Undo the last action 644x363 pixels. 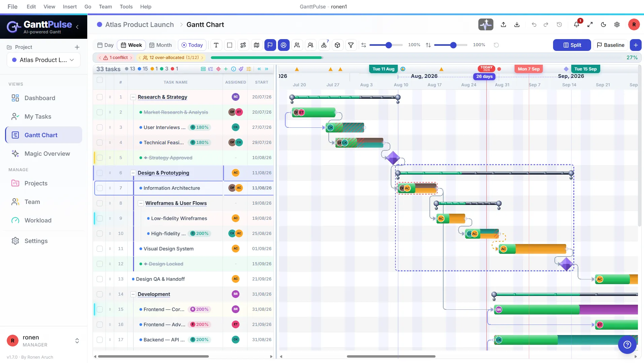point(534,25)
